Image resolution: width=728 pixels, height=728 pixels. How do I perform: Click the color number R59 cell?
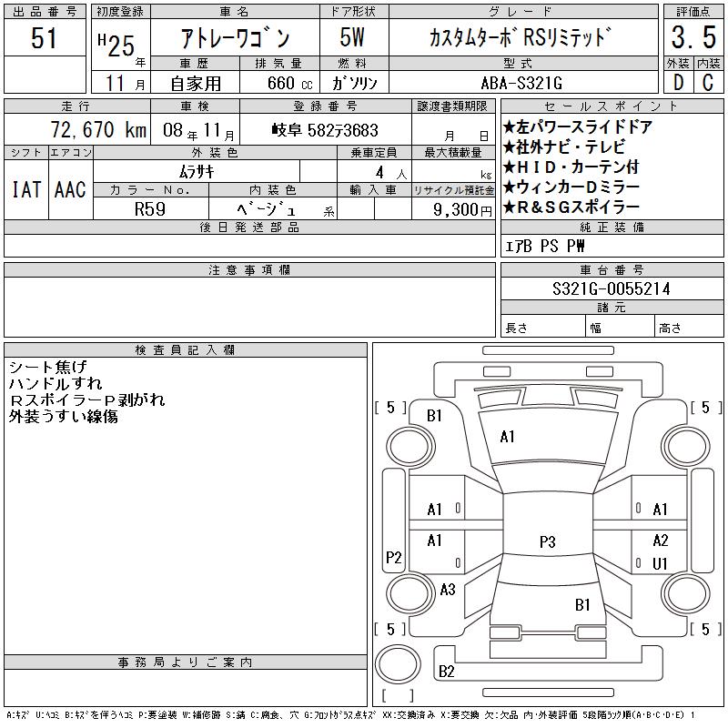151,208
